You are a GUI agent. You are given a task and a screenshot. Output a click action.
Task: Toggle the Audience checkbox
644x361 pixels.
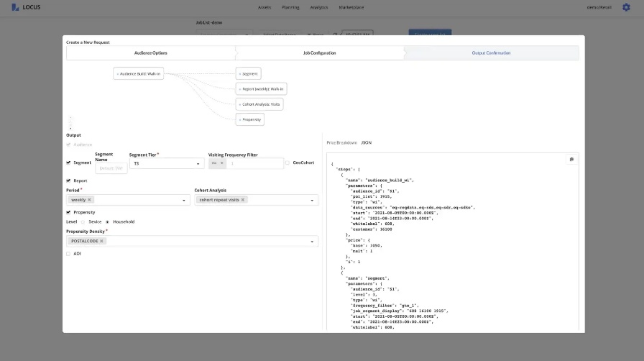click(x=68, y=145)
